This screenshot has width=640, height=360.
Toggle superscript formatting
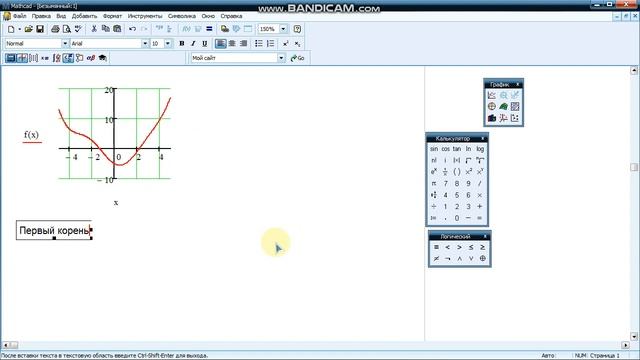tap(286, 43)
